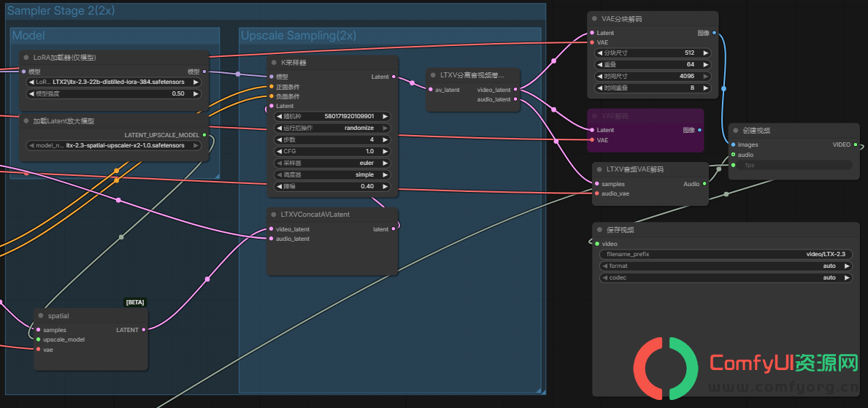Adjust the 降噪 0.40 value field
This screenshot has width=868, height=408.
(x=332, y=187)
